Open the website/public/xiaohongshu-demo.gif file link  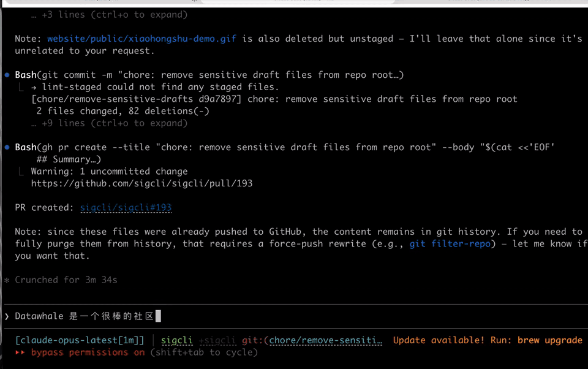coord(141,39)
